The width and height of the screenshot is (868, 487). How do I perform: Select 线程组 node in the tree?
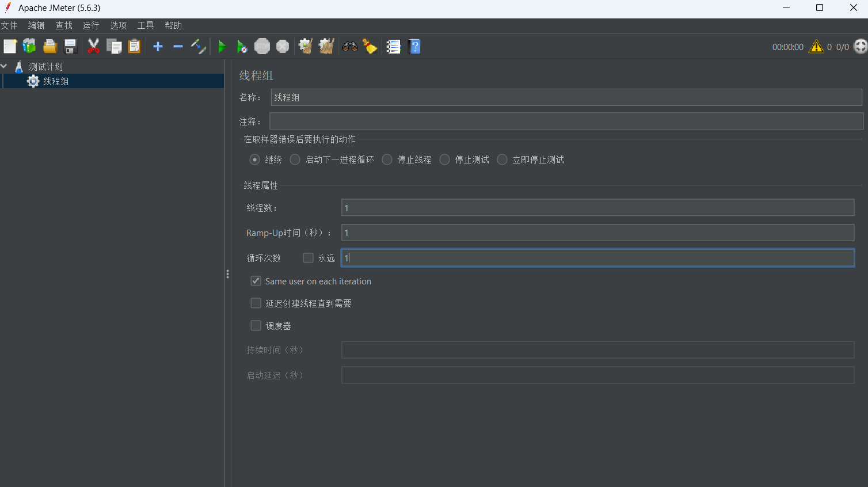56,81
